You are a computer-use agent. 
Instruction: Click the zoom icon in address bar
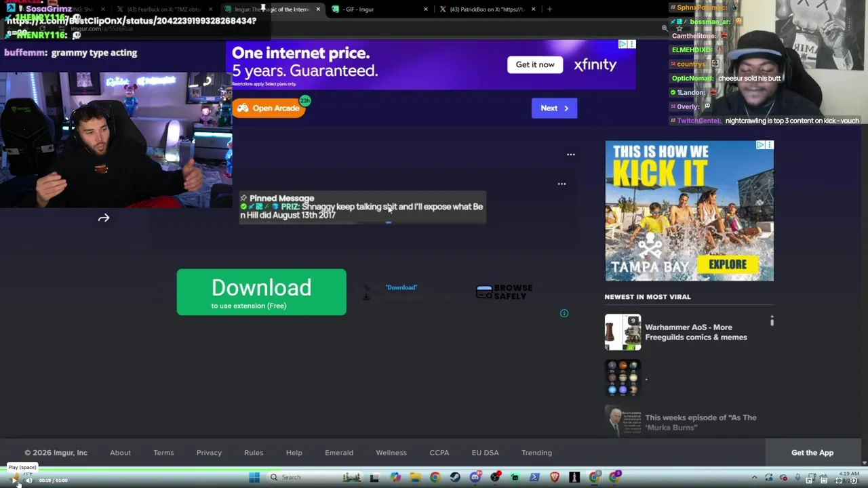[665, 28]
